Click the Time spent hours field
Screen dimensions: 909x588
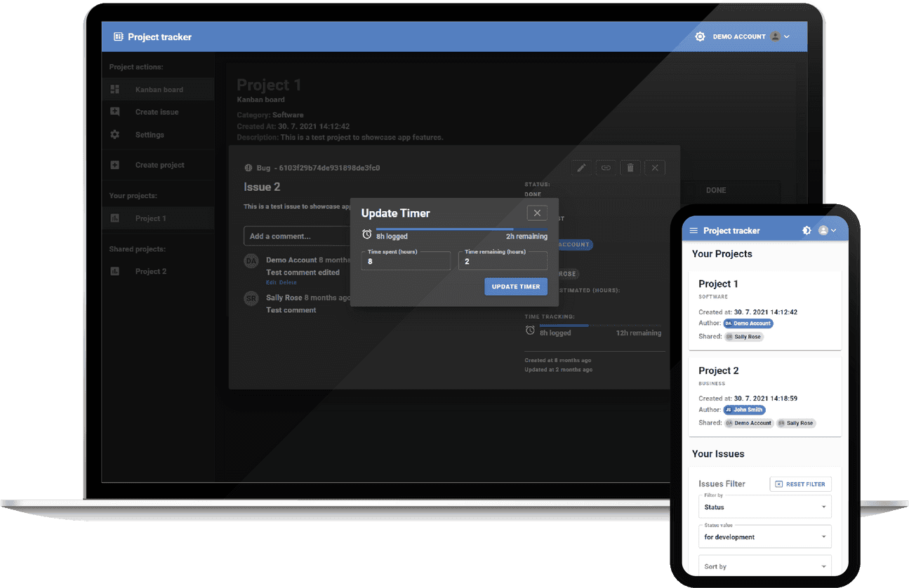tap(406, 261)
